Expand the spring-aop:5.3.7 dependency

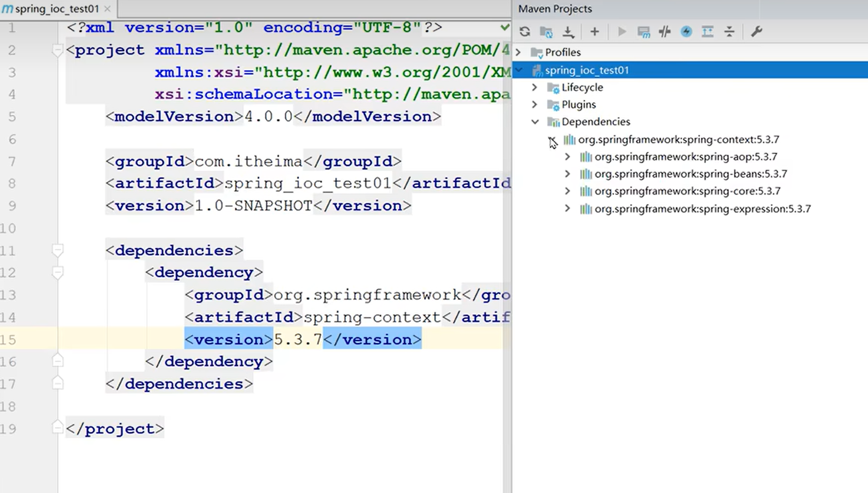568,157
